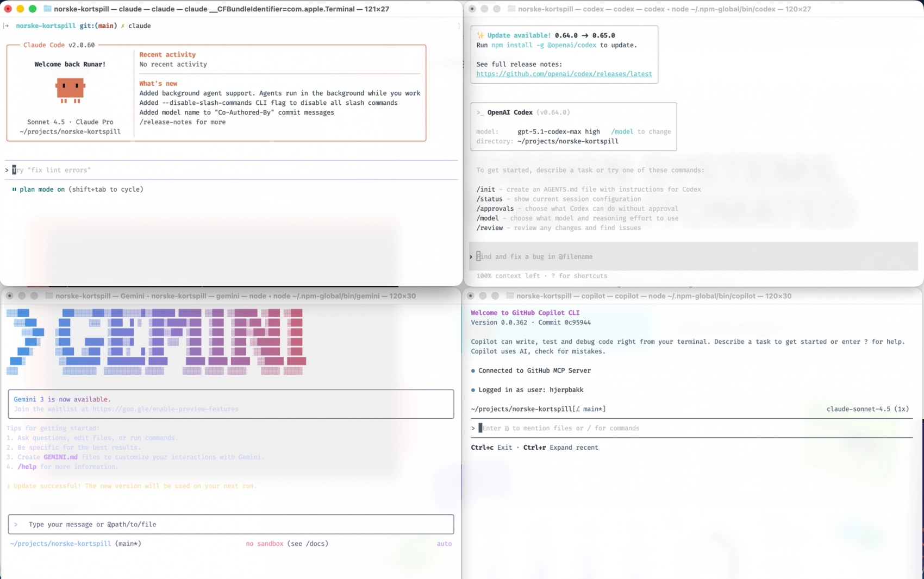This screenshot has height=579, width=924.
Task: Click the '/init' command in Codex
Action: (x=485, y=190)
